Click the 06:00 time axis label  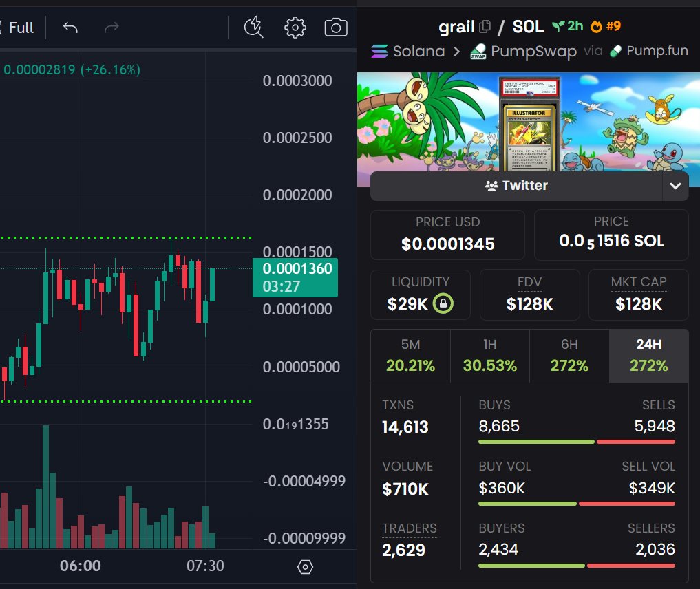(81, 566)
